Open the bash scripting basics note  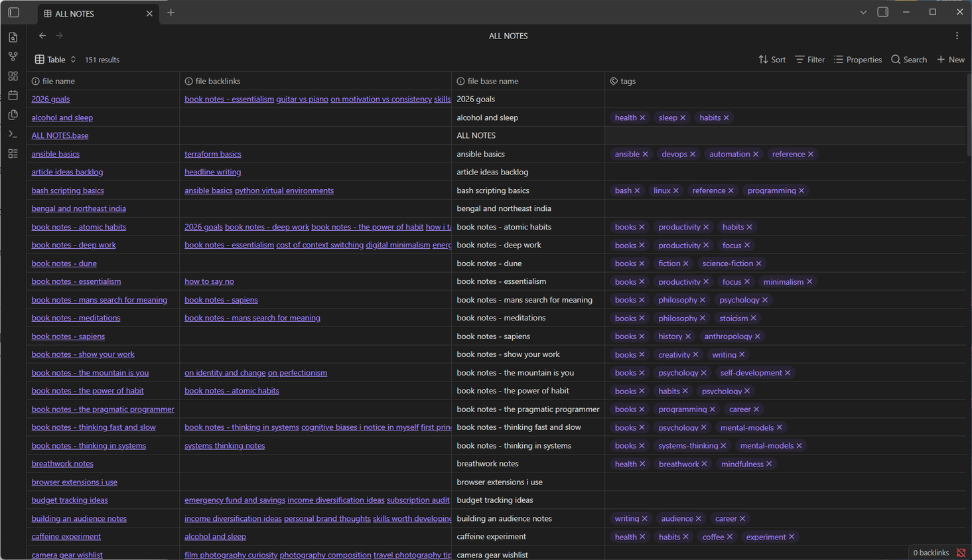tap(68, 190)
